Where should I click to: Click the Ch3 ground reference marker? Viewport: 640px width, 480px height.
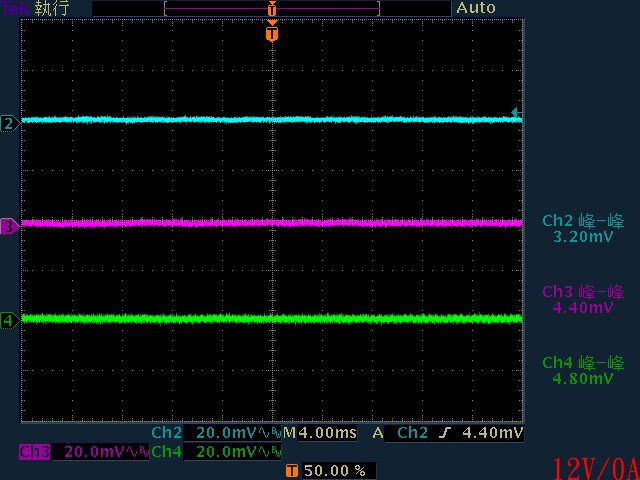click(9, 227)
